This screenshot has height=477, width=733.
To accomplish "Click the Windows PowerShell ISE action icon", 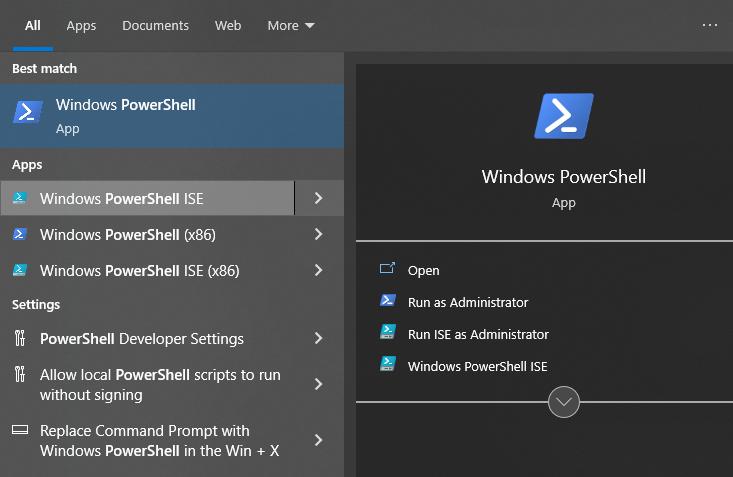I will (388, 364).
